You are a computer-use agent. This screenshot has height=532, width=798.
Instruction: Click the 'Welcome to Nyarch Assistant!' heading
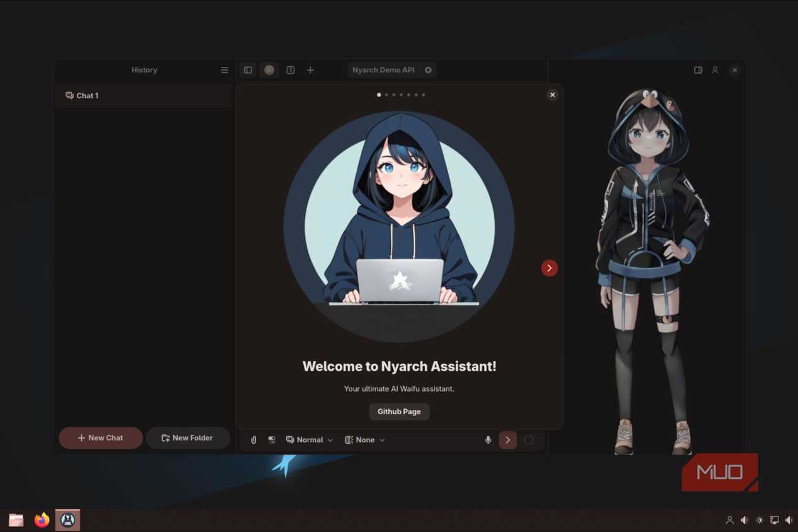[x=399, y=366]
